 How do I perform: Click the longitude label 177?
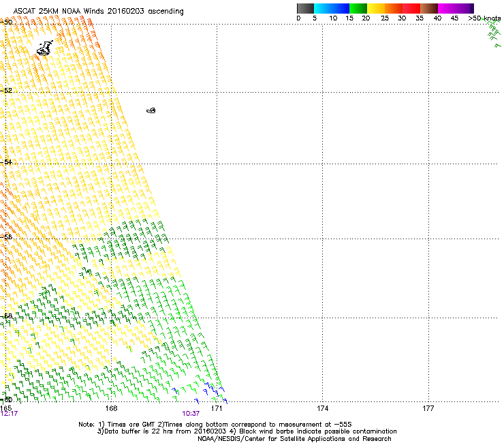pyautogui.click(x=428, y=408)
